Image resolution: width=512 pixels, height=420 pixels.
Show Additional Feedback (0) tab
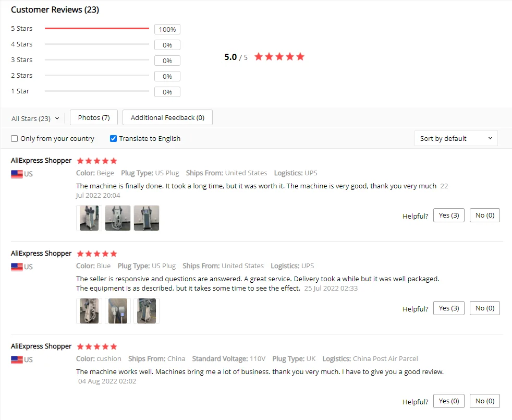point(167,117)
